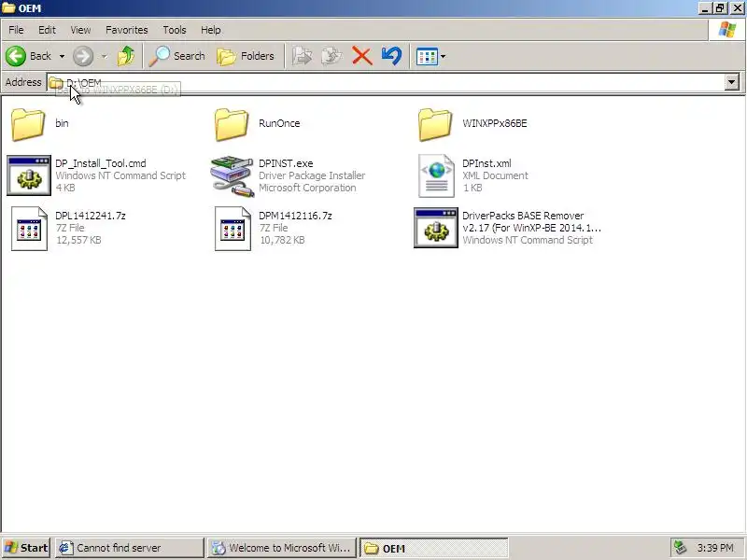Click the bin folder name label
747x560 pixels.
click(62, 123)
